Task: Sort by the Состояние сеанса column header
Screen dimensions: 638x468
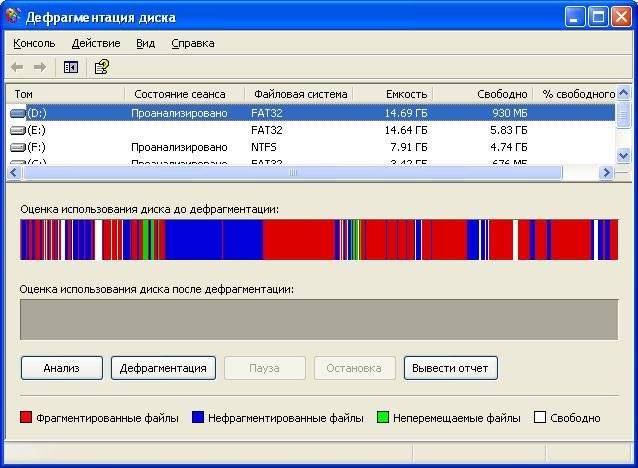Action: [184, 94]
